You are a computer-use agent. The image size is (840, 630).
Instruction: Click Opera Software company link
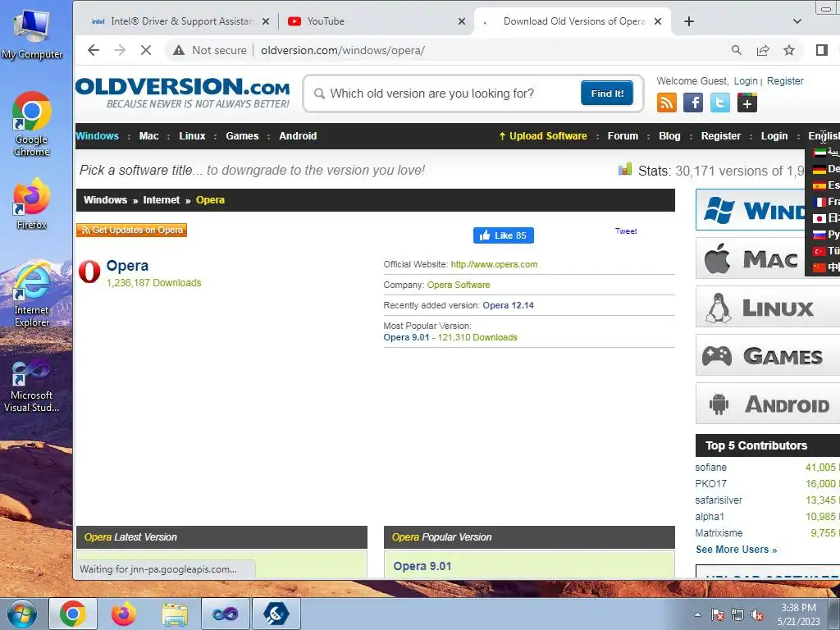(459, 285)
